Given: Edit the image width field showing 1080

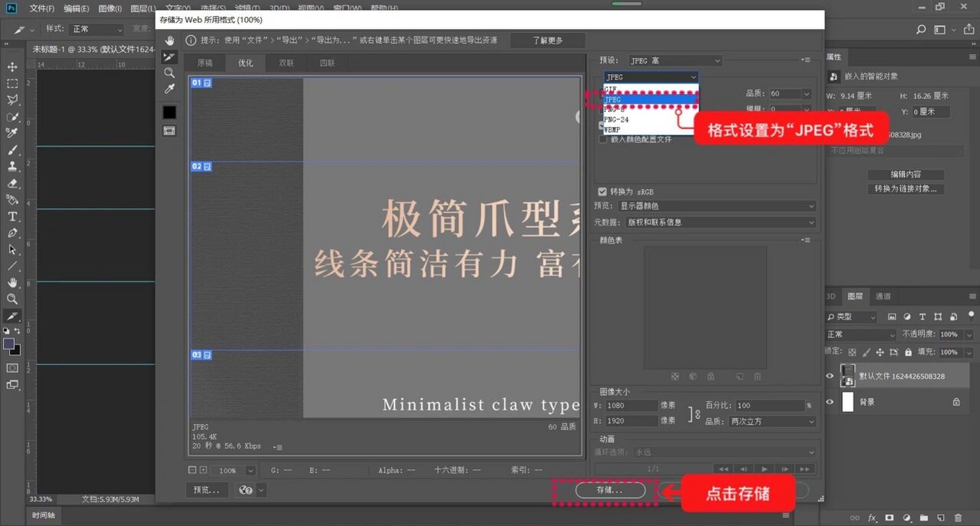Looking at the screenshot, I should (x=632, y=406).
